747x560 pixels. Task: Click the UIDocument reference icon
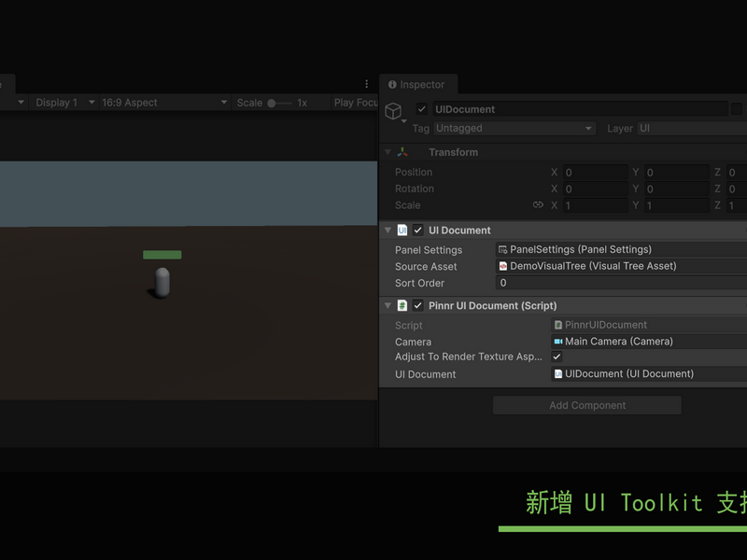558,374
